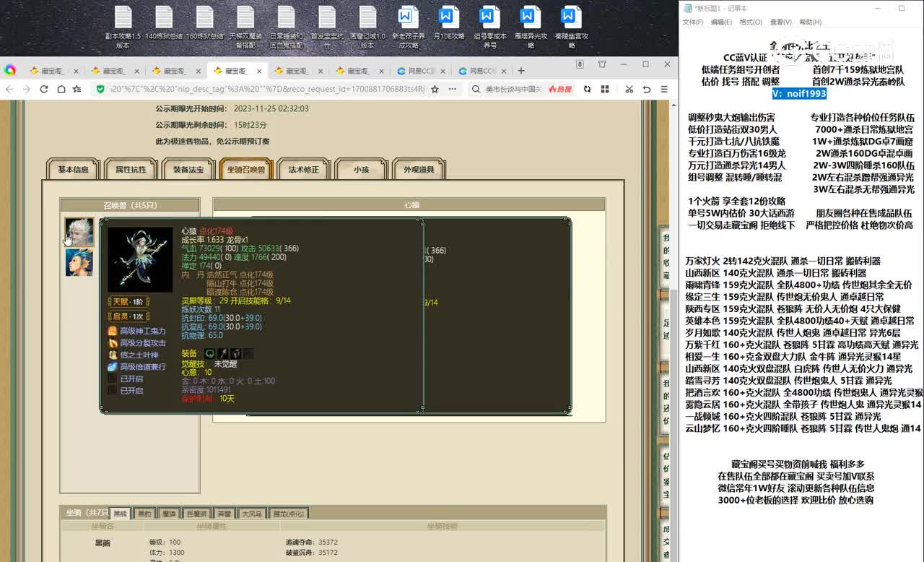
Task: Open the 外观道具 tab
Action: (419, 170)
